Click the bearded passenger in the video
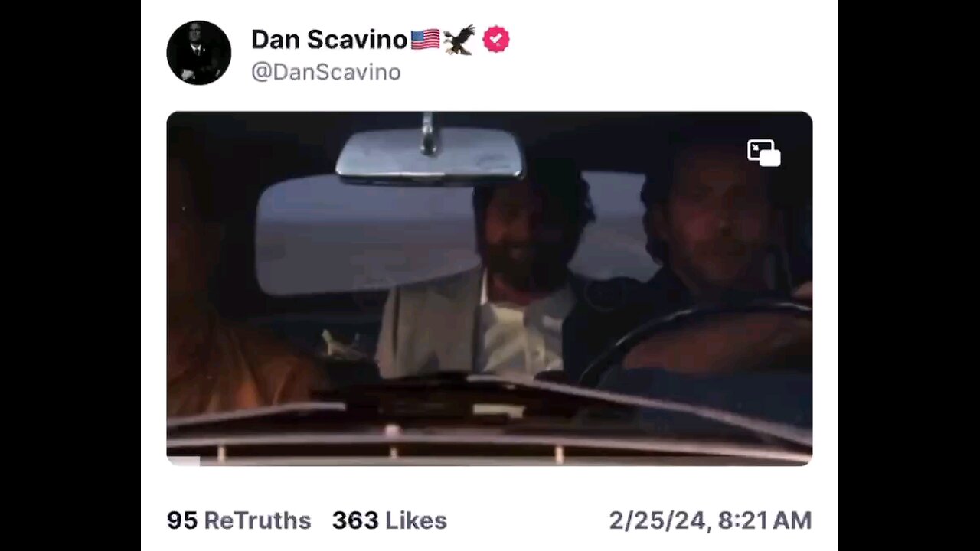Viewport: 980px width, 551px height. tap(505, 268)
